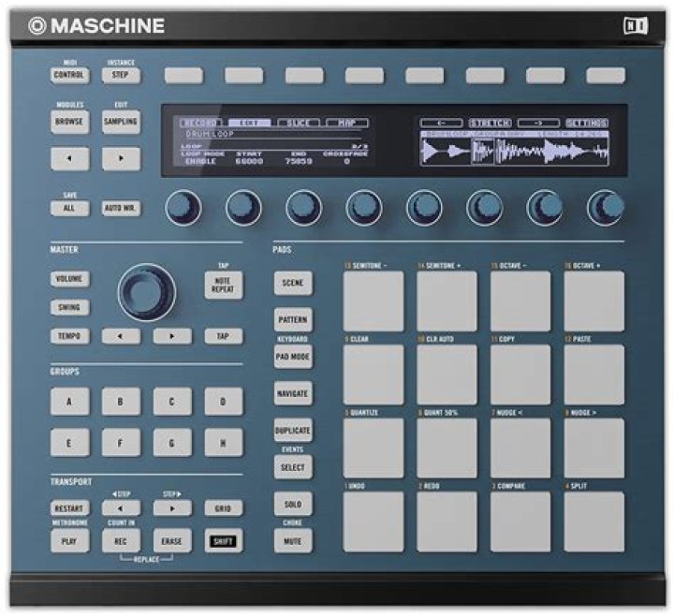Click the ALL button under SAVE
Viewport: 674px width, 616px height.
[69, 208]
